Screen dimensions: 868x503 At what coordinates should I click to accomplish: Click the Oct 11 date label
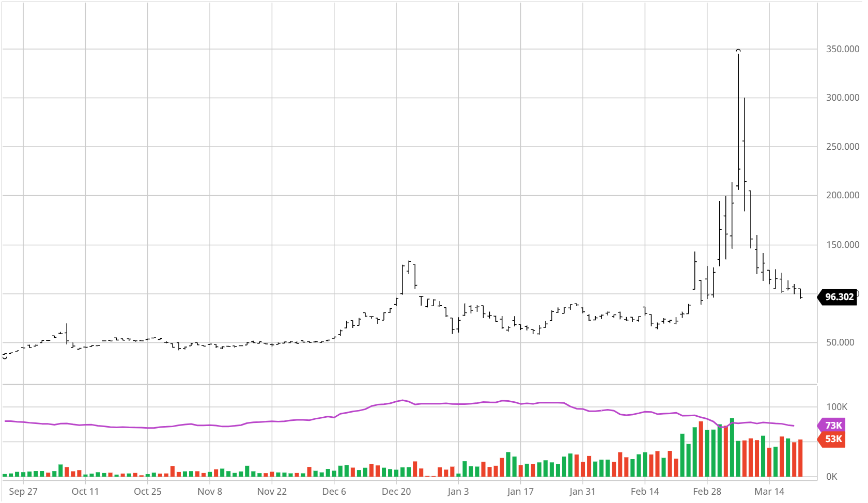coord(85,492)
